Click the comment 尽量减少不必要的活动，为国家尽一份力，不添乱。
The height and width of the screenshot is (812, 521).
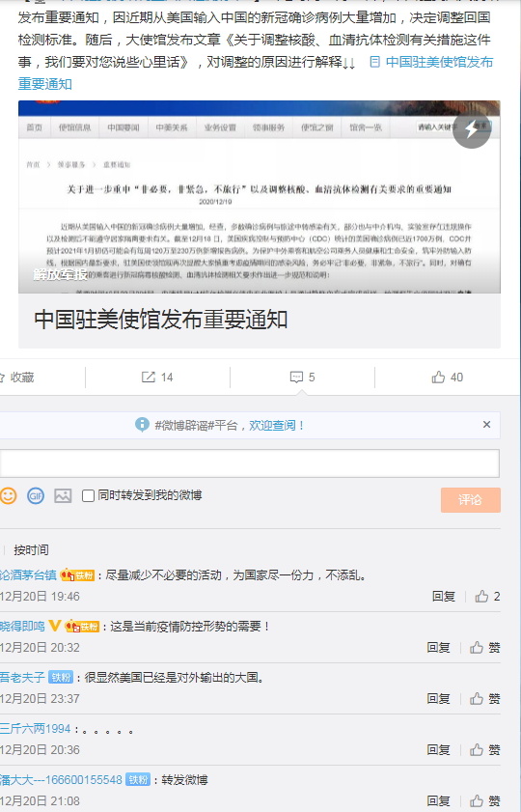pos(236,574)
